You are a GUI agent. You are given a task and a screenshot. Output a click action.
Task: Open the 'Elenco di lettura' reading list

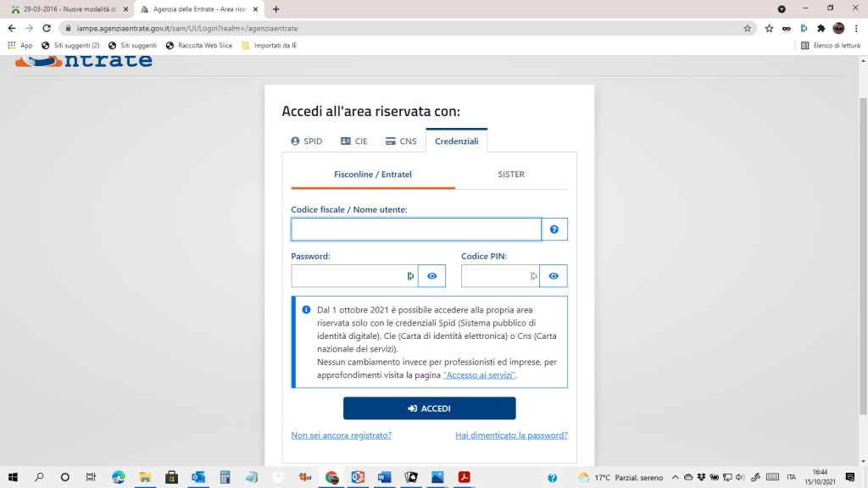pyautogui.click(x=831, y=46)
